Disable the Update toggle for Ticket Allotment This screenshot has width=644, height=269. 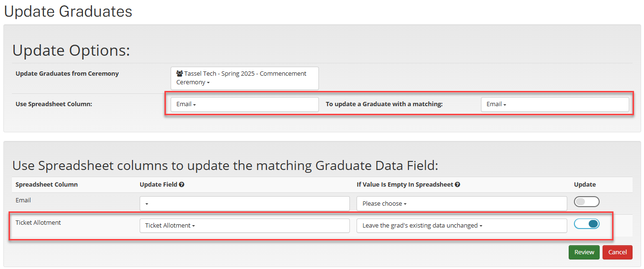tap(586, 224)
